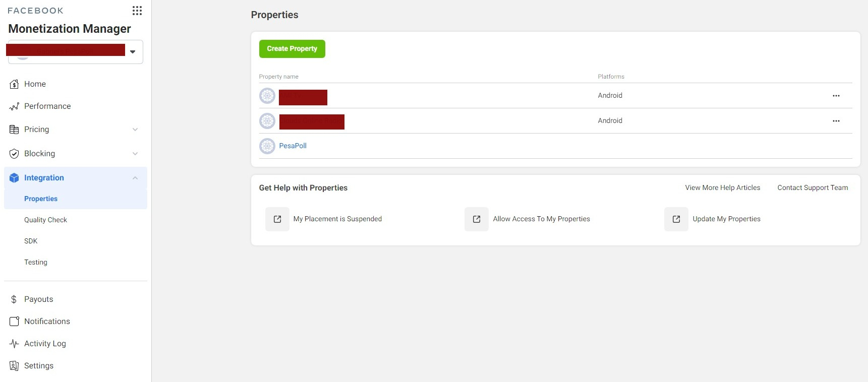The width and height of the screenshot is (868, 382).
Task: Click the Settings sidebar icon
Action: tap(14, 366)
